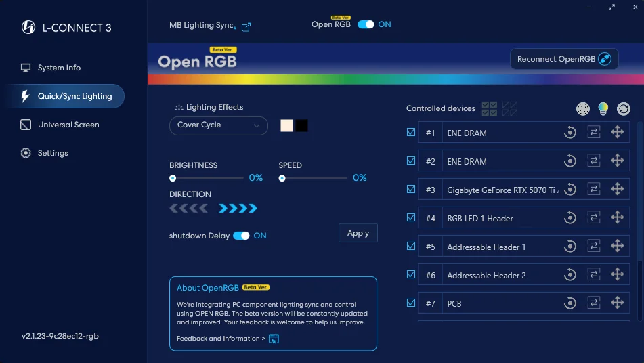Toggle the Open RGB switch off
644x363 pixels.
pyautogui.click(x=366, y=24)
